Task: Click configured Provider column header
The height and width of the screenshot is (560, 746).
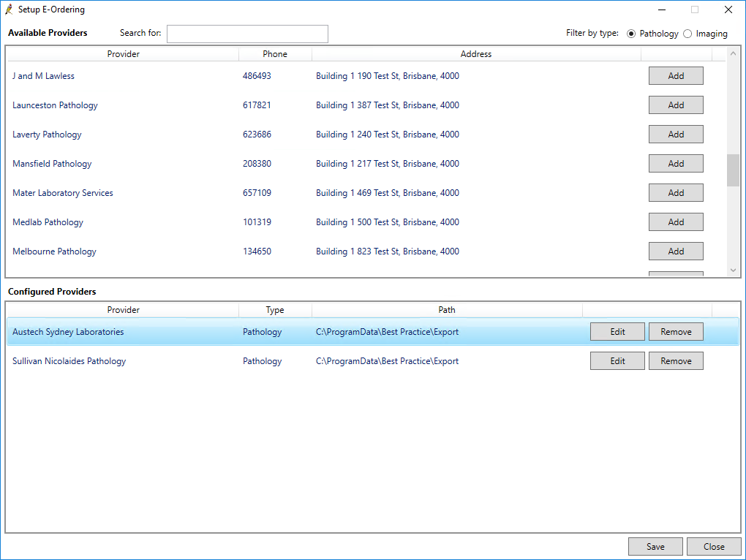Action: (123, 310)
